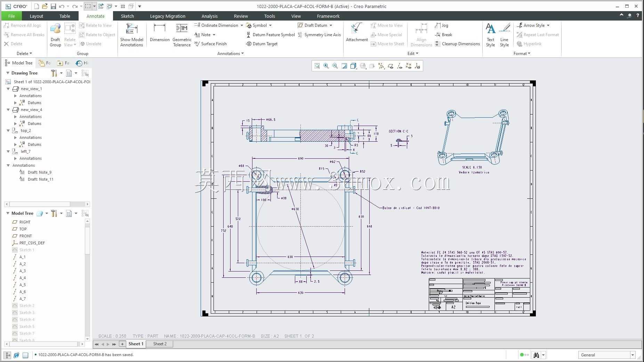Click the Draft Group icon
Screen dimensions: 644x362
tap(55, 35)
